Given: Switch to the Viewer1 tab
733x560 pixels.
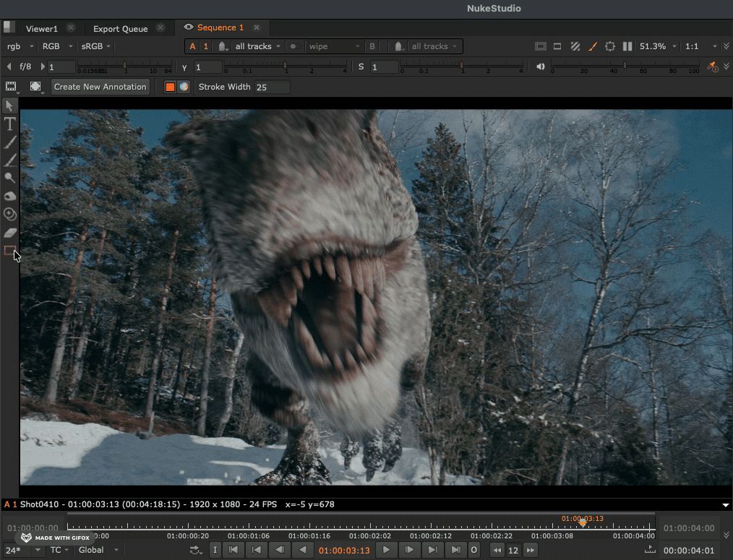Looking at the screenshot, I should [41, 29].
